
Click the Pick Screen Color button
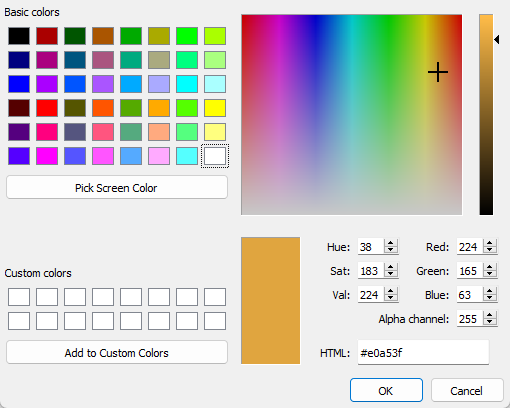tap(117, 188)
